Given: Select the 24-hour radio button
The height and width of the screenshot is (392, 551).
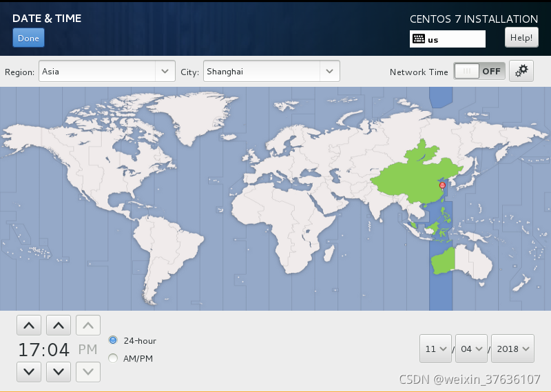Looking at the screenshot, I should coord(113,340).
